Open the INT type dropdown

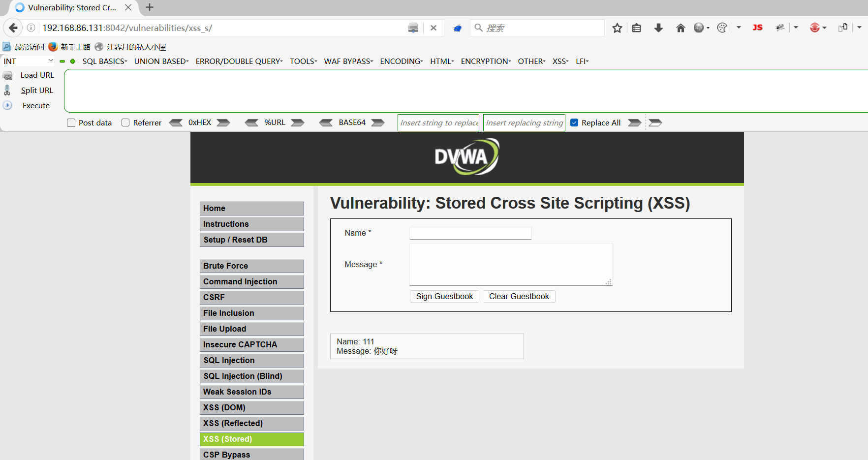click(x=28, y=61)
